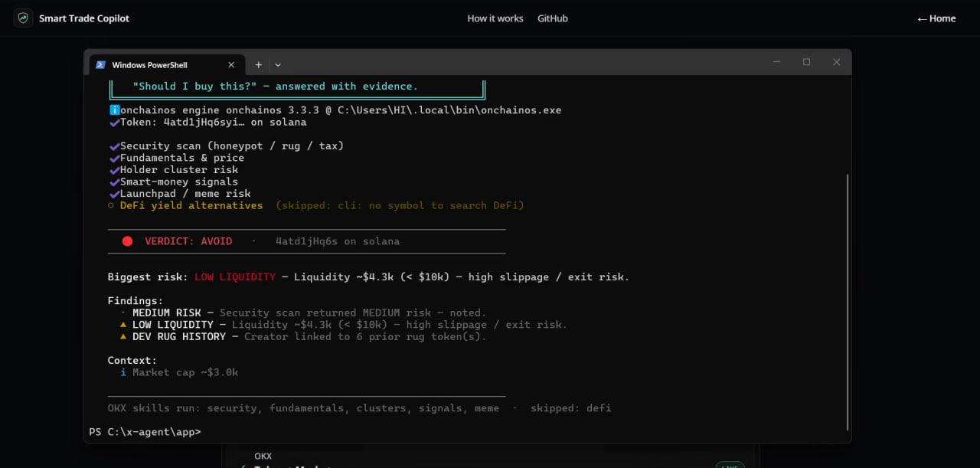Add a new terminal tab

click(259, 65)
